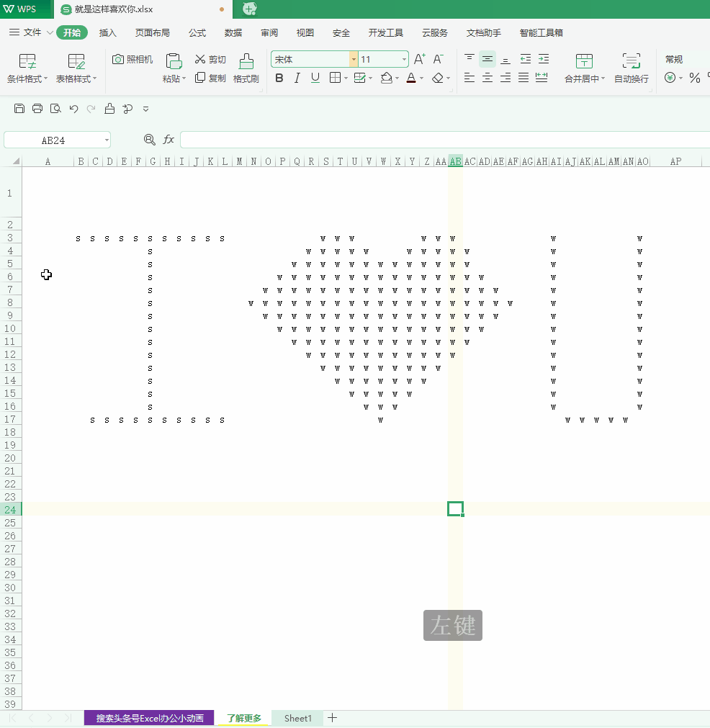Click the percent style icon
This screenshot has height=728, width=710.
(x=695, y=78)
